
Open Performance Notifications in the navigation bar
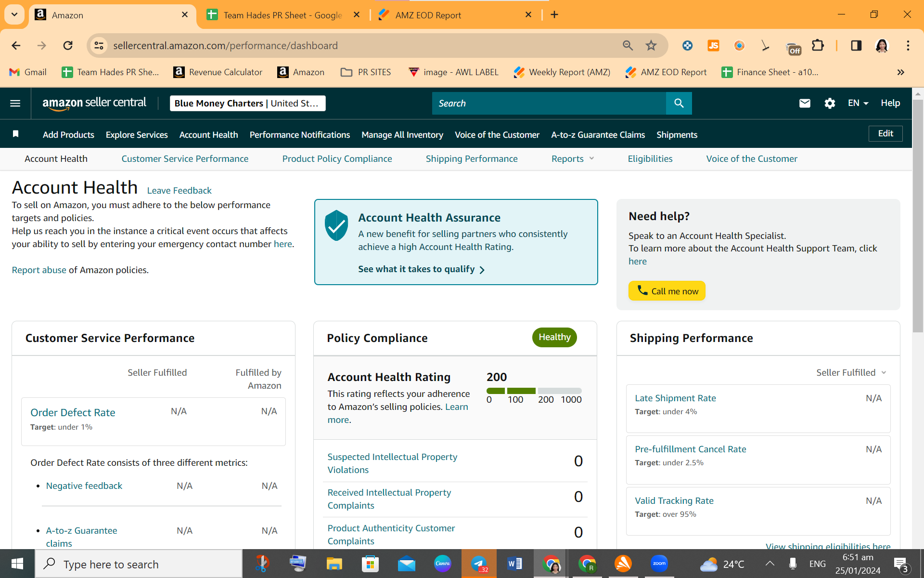point(300,135)
